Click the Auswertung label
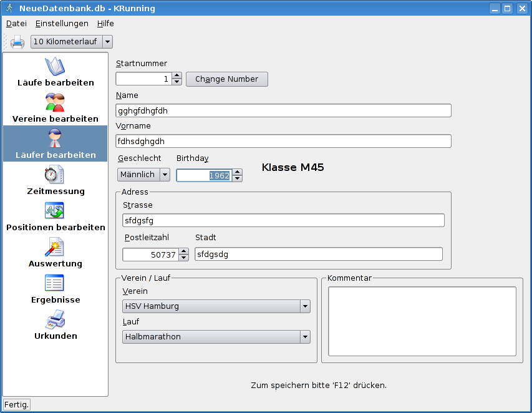The height and width of the screenshot is (413, 532). pos(56,264)
